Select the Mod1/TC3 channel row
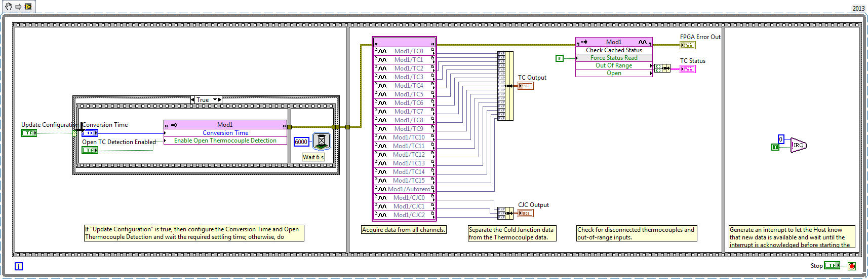 coord(404,77)
